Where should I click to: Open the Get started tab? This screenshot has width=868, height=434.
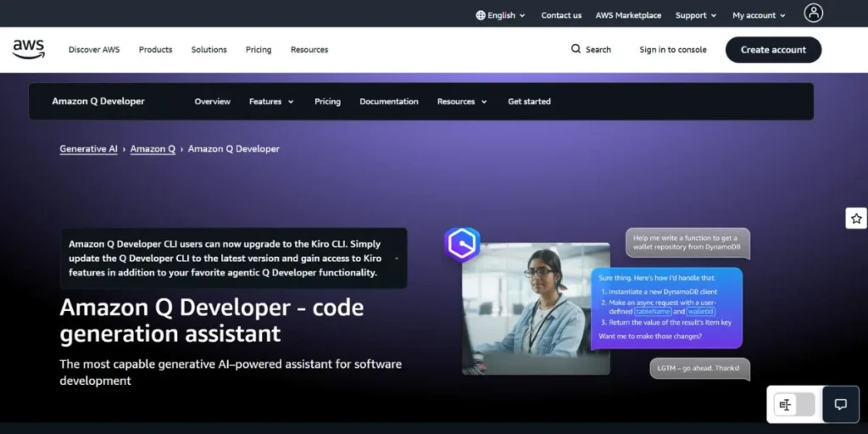pyautogui.click(x=529, y=102)
